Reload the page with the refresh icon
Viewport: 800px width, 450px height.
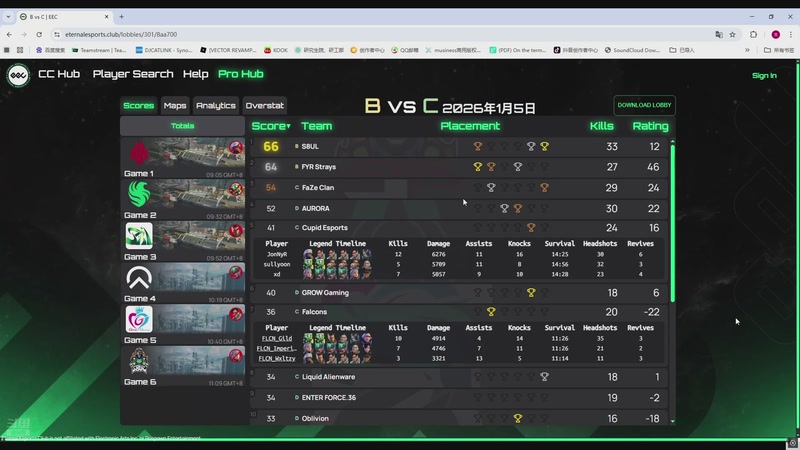(39, 34)
